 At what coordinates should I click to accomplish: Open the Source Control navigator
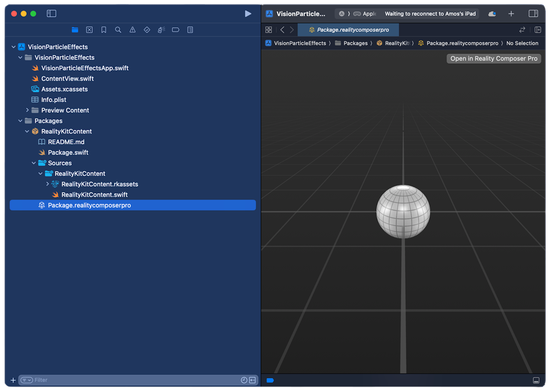89,30
